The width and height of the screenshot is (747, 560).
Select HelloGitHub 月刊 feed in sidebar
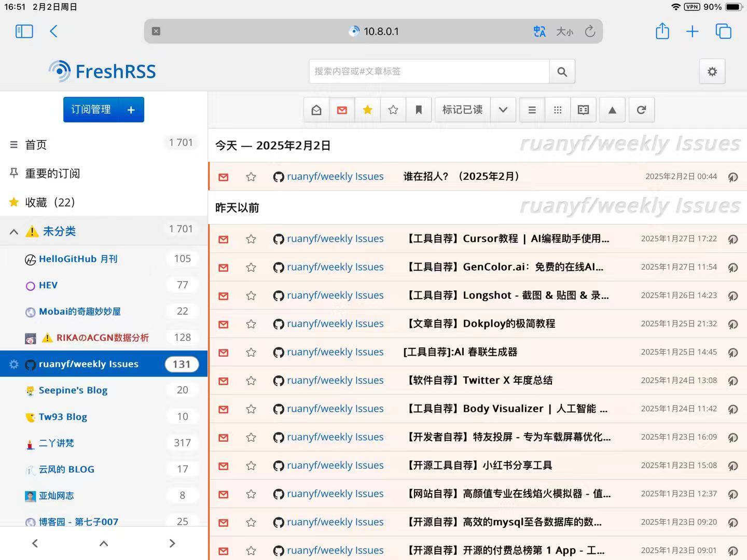coord(78,259)
